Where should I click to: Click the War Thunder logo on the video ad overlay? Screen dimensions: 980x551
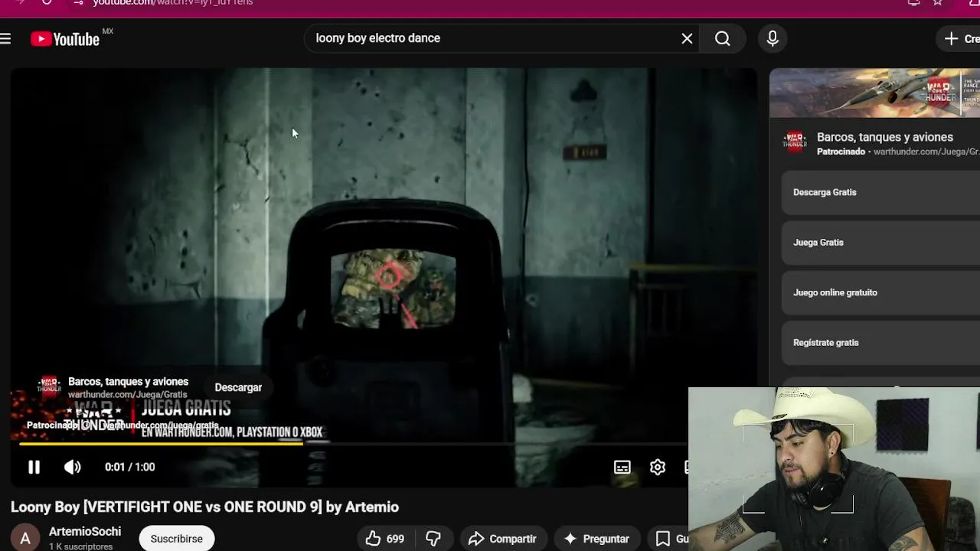pyautogui.click(x=49, y=385)
